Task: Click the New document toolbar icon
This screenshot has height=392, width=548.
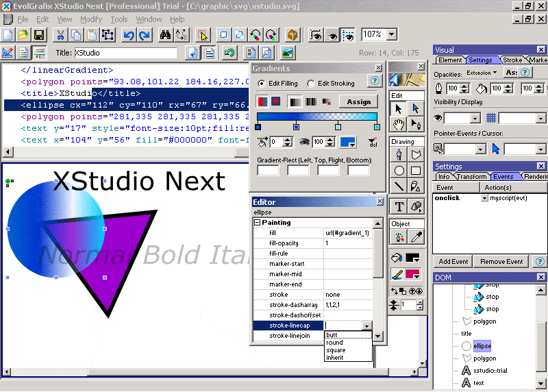Action: click(8, 35)
